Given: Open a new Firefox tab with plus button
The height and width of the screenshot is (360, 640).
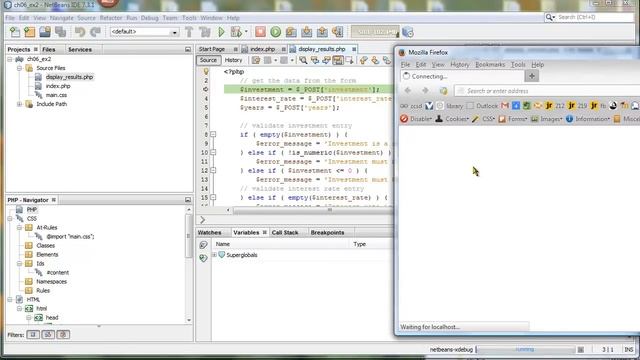Looking at the screenshot, I should pyautogui.click(x=531, y=76).
